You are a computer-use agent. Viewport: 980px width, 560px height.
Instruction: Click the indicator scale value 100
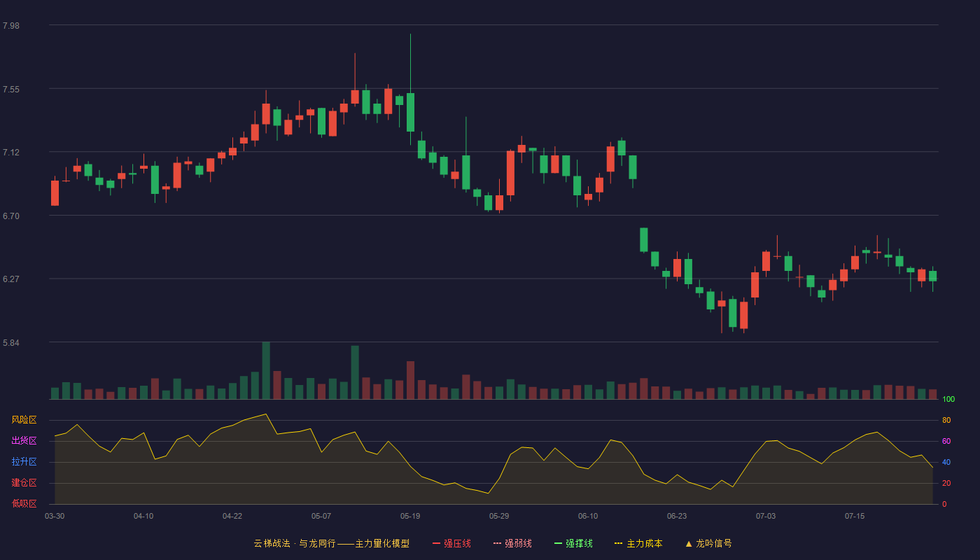[x=948, y=400]
